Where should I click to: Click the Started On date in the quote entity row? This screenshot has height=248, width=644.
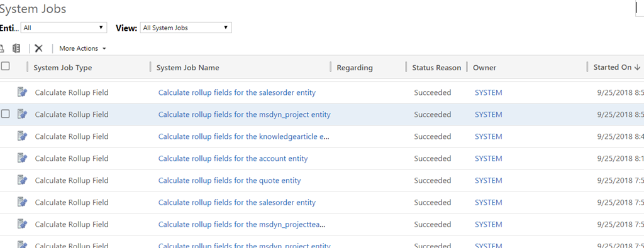[x=621, y=180]
